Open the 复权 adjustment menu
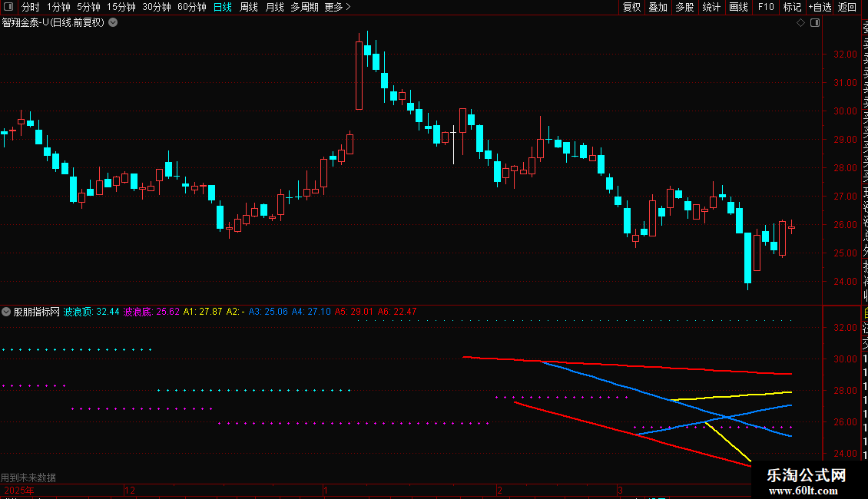The image size is (868, 499). pyautogui.click(x=631, y=7)
